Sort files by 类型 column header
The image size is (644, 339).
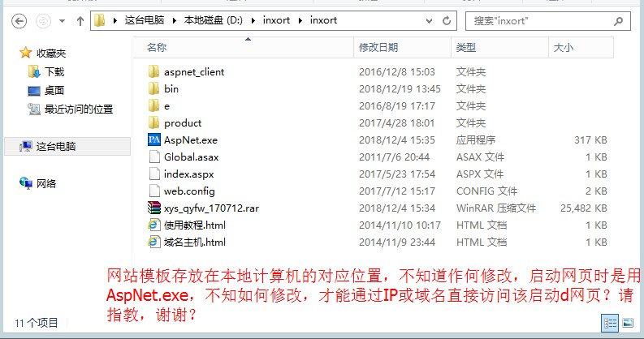point(465,48)
